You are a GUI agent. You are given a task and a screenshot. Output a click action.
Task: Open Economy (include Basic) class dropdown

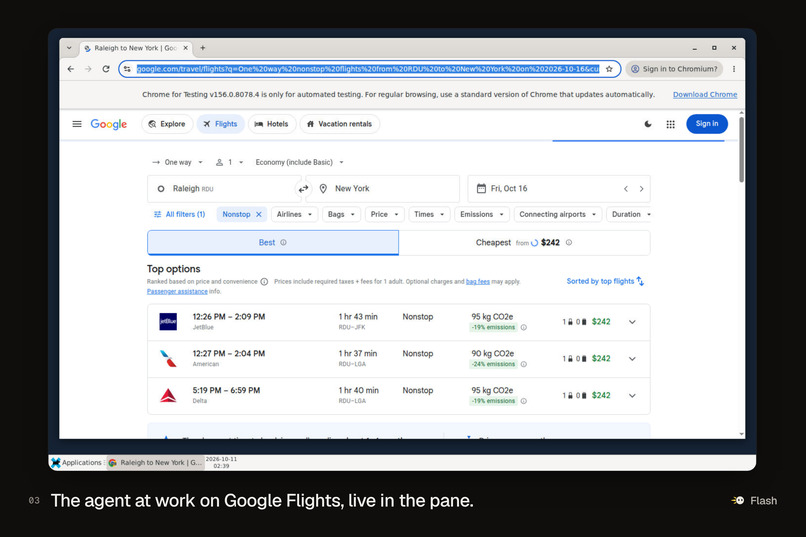(299, 162)
